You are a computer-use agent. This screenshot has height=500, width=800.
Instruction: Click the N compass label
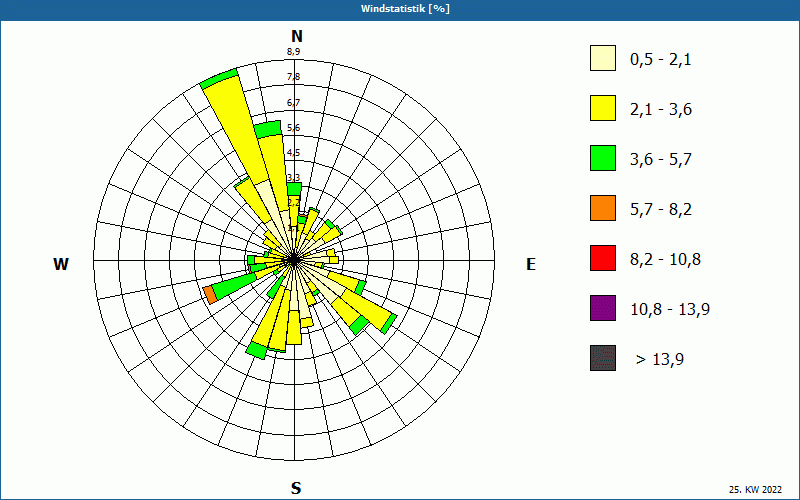point(297,36)
